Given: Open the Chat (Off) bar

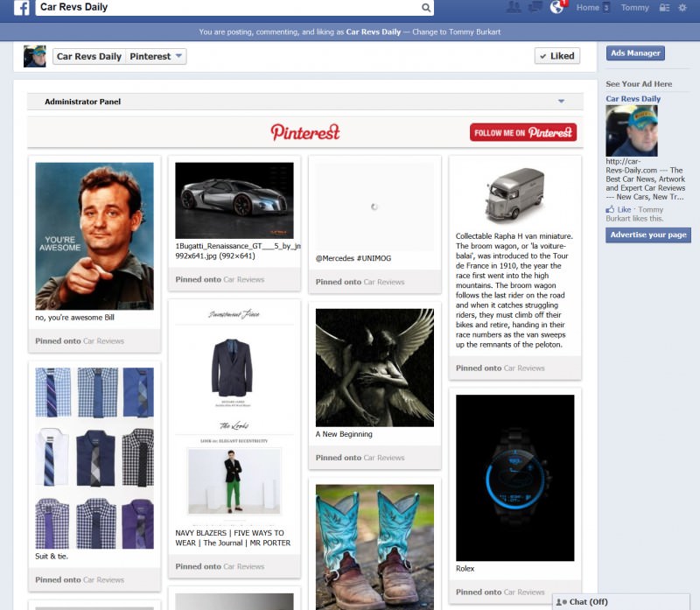Looking at the screenshot, I should coord(621,602).
